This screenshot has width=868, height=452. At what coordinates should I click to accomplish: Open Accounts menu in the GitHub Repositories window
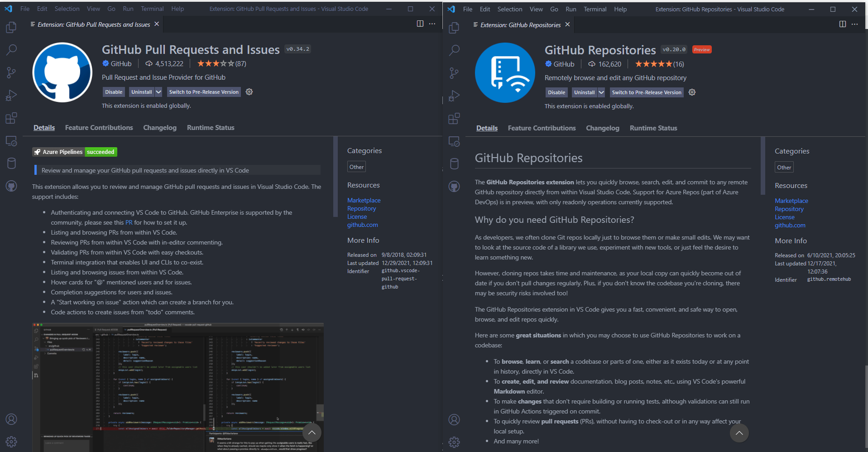click(x=454, y=419)
